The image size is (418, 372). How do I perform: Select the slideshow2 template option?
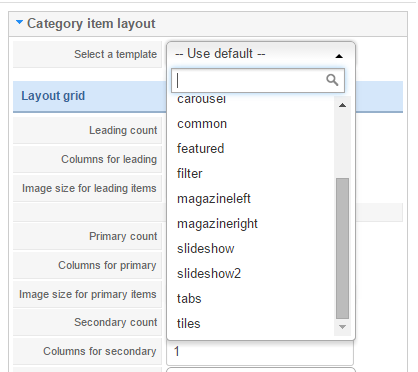(x=209, y=274)
